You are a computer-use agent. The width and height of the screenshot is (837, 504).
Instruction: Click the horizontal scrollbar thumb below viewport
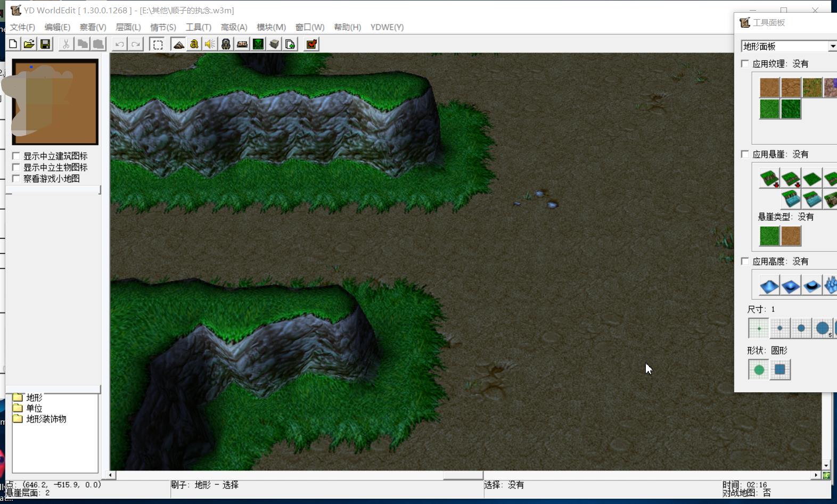click(463, 475)
